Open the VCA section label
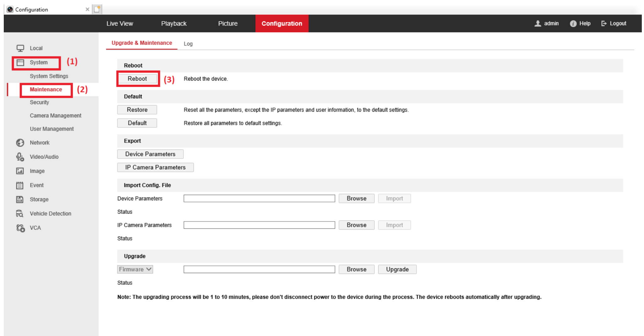This screenshot has height=336, width=644. 35,228
